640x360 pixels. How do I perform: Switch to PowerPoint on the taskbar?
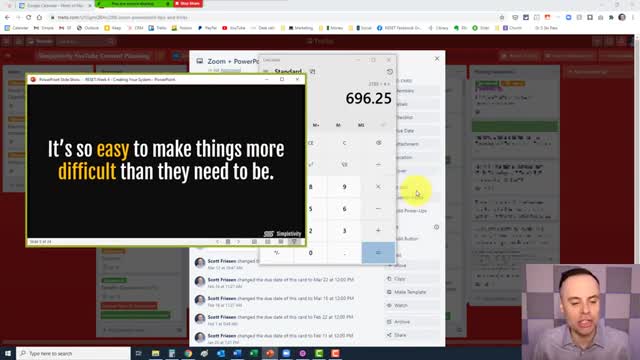[270, 353]
